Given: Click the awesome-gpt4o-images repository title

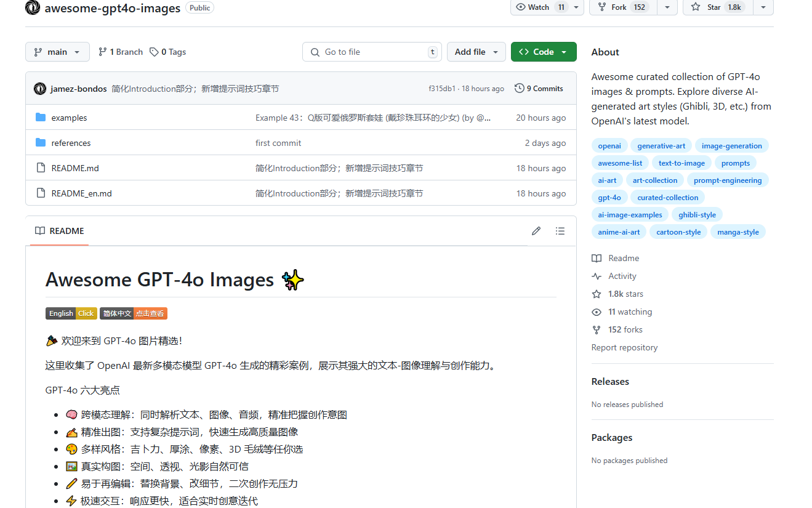Looking at the screenshot, I should tap(113, 8).
